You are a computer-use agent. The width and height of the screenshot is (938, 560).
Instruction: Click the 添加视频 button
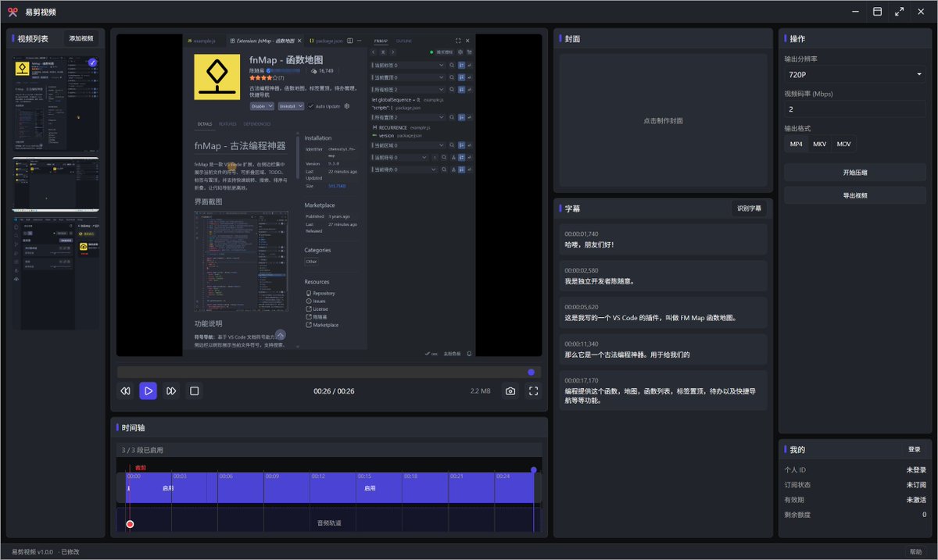point(81,38)
